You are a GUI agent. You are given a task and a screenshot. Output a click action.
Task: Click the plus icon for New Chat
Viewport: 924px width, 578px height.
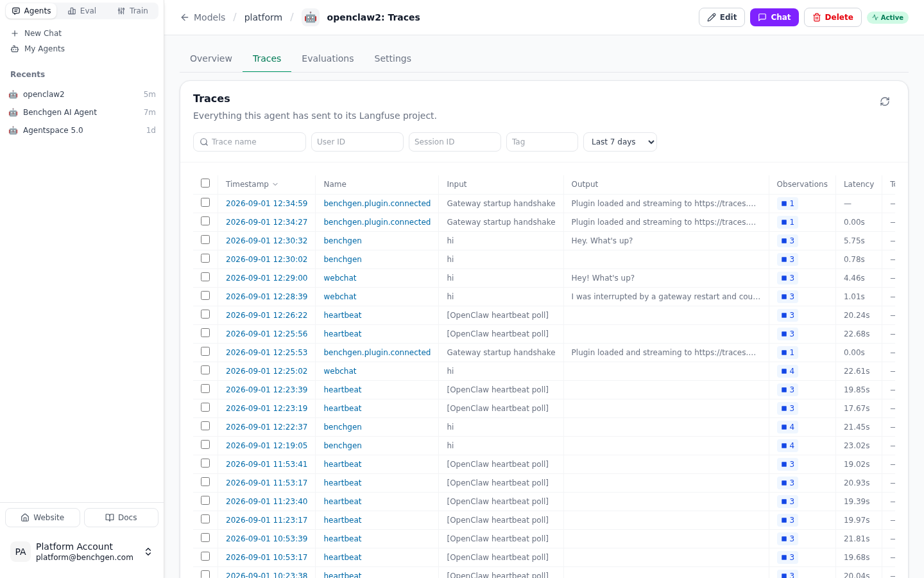point(15,33)
